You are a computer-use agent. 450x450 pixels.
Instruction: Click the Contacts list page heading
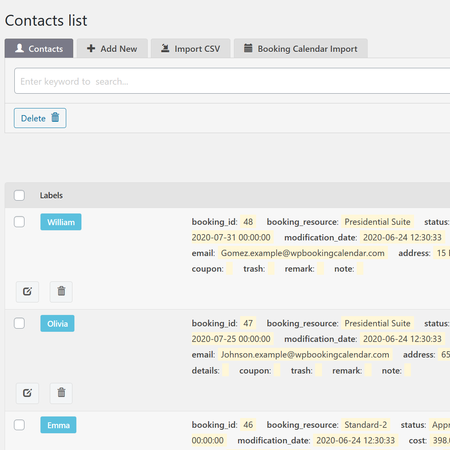pyautogui.click(x=46, y=21)
